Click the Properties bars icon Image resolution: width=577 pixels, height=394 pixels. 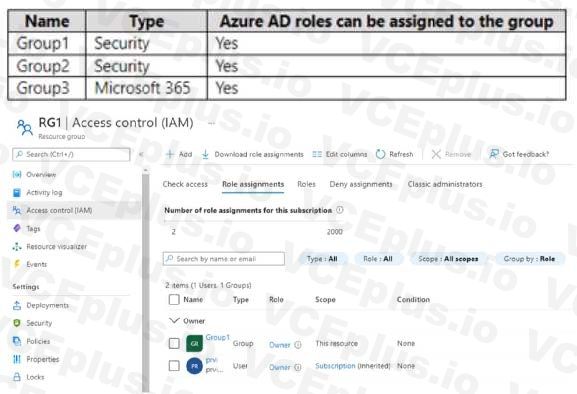coord(17,359)
